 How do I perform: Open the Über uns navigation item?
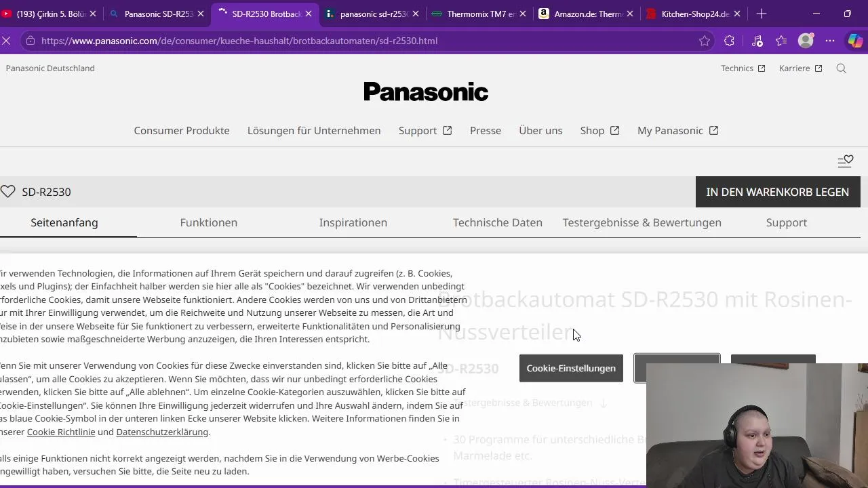point(540,130)
